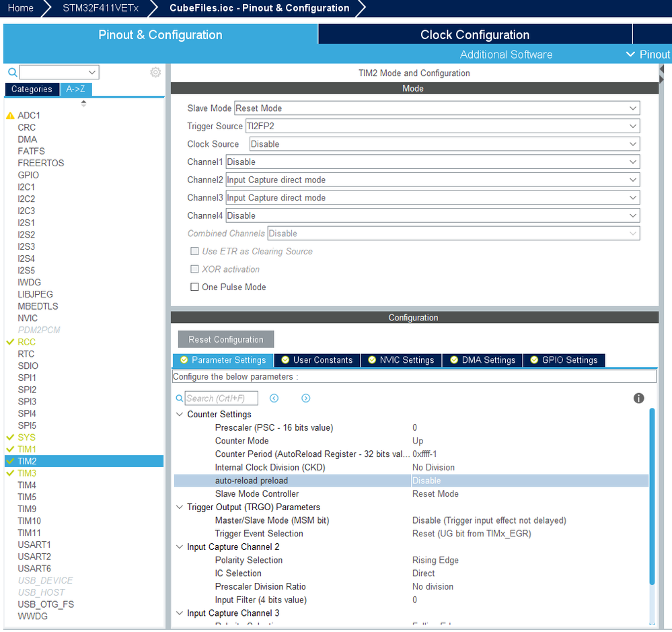Select USB_OTG_FS in the peripheral list
The width and height of the screenshot is (672, 632).
[46, 604]
